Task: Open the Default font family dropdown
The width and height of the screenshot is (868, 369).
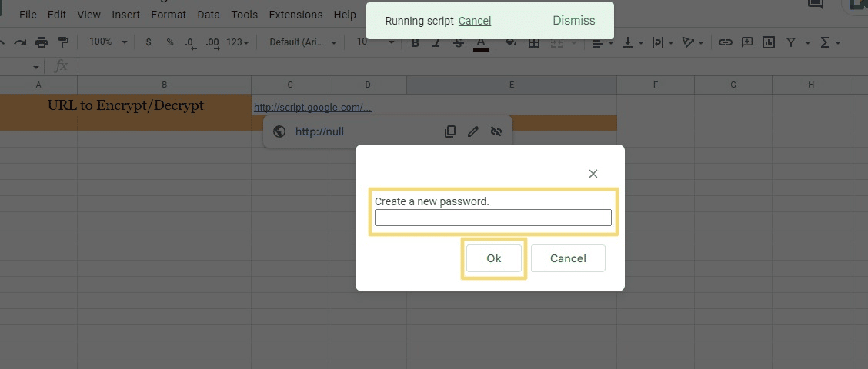Action: (302, 42)
